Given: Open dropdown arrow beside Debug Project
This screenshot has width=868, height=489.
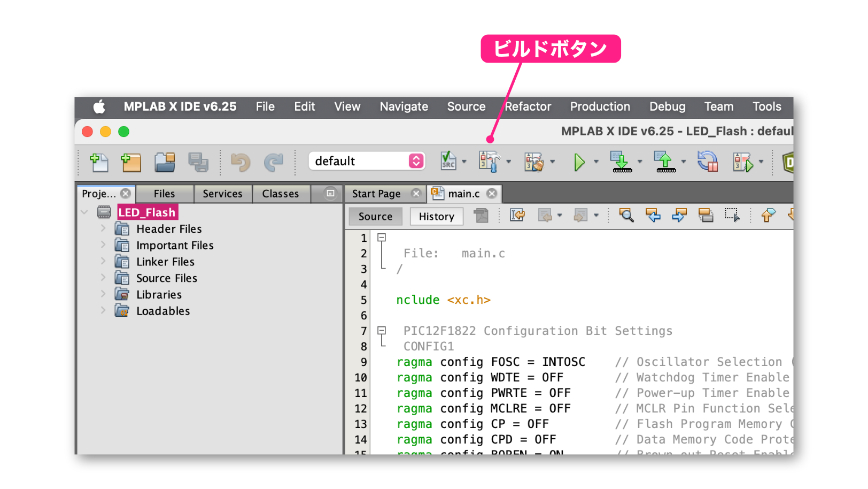Looking at the screenshot, I should click(761, 162).
